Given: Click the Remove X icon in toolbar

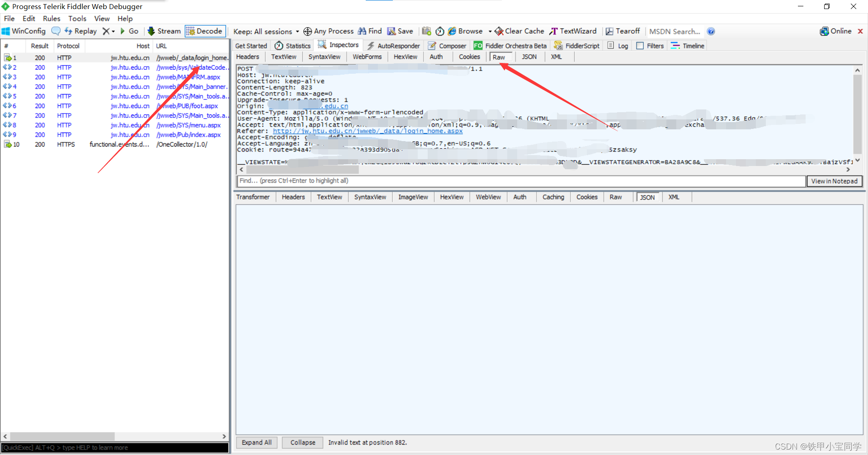Looking at the screenshot, I should coord(106,31).
